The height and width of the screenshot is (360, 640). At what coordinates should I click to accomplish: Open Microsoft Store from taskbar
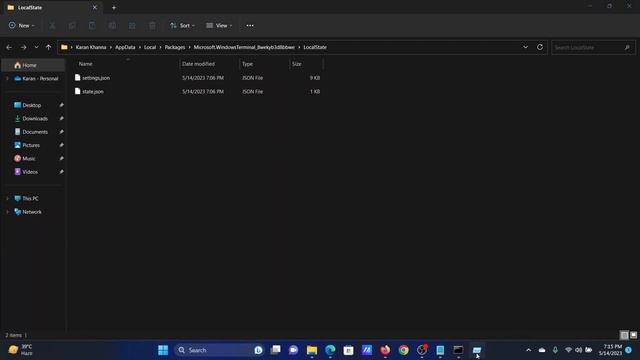pyautogui.click(x=348, y=350)
